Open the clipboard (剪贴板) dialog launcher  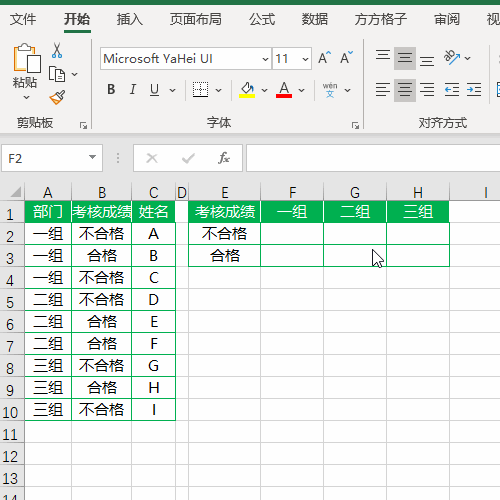pos(83,125)
